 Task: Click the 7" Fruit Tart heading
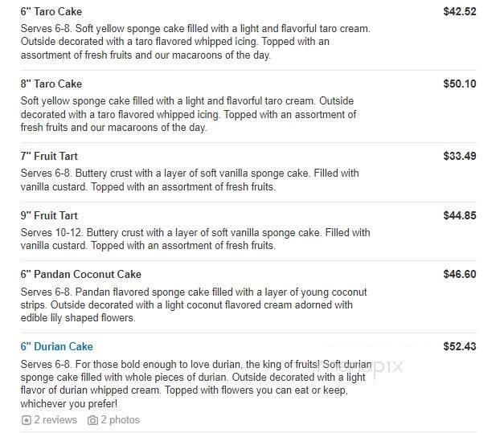tap(49, 157)
